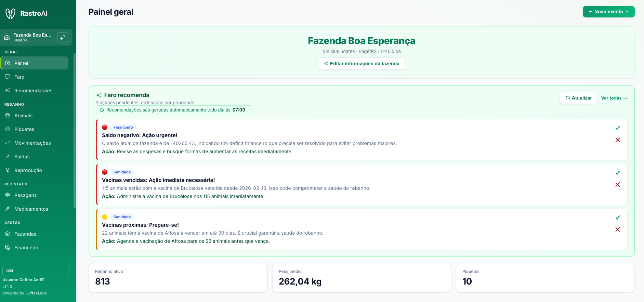Click the Sanidade tag on Vacinas vencidas card
Screen dimensions: 644x302
[x=122, y=172]
